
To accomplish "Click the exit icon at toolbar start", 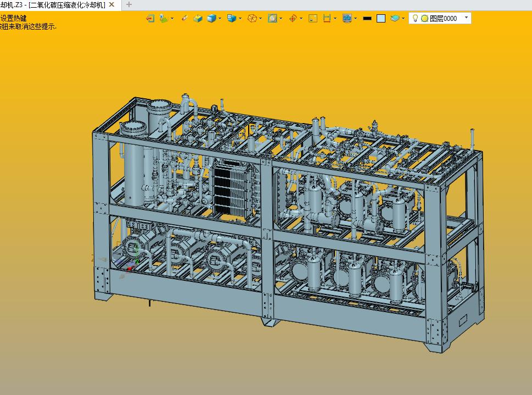I will (x=150, y=18).
